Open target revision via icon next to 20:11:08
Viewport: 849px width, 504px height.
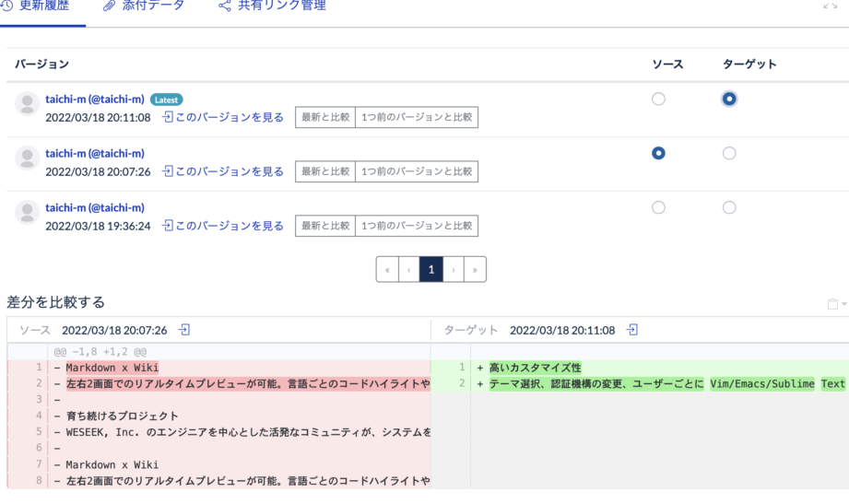632,329
